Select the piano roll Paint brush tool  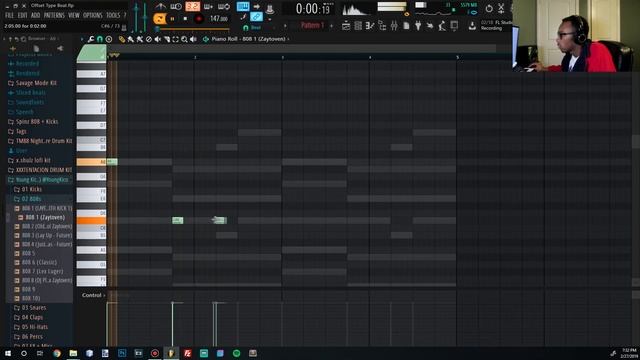(x=131, y=39)
